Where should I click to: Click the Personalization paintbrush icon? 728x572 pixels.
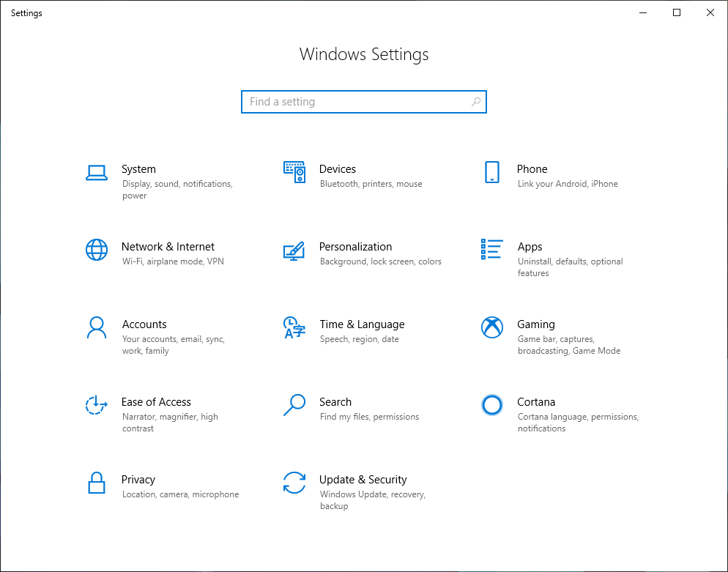[294, 251]
